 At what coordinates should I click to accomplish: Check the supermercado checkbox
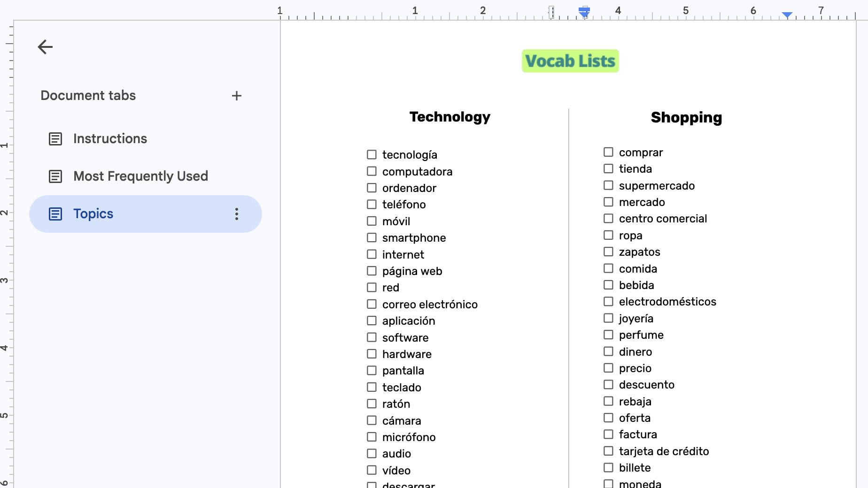[608, 185]
